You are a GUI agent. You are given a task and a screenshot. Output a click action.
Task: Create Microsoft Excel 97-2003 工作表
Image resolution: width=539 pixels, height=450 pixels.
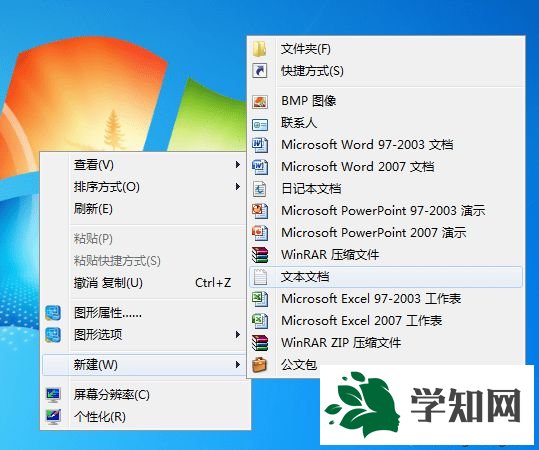click(386, 299)
